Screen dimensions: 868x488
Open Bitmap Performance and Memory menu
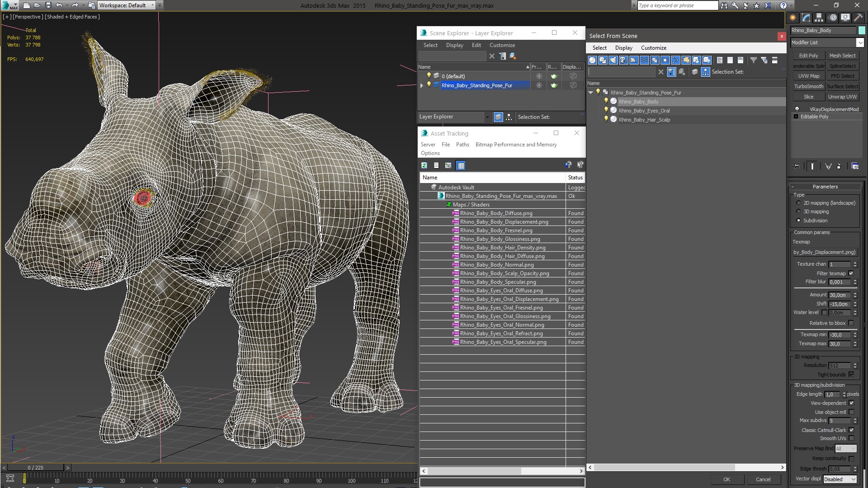516,145
